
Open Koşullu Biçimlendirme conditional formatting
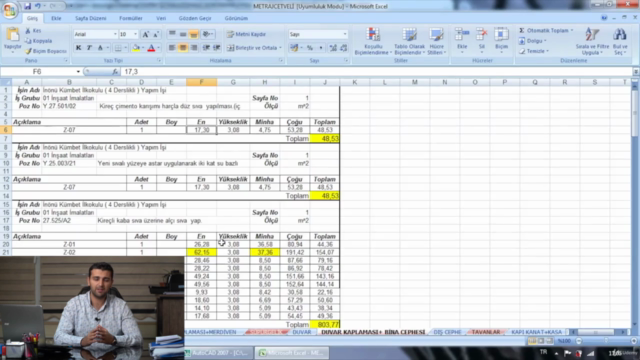pyautogui.click(x=373, y=41)
